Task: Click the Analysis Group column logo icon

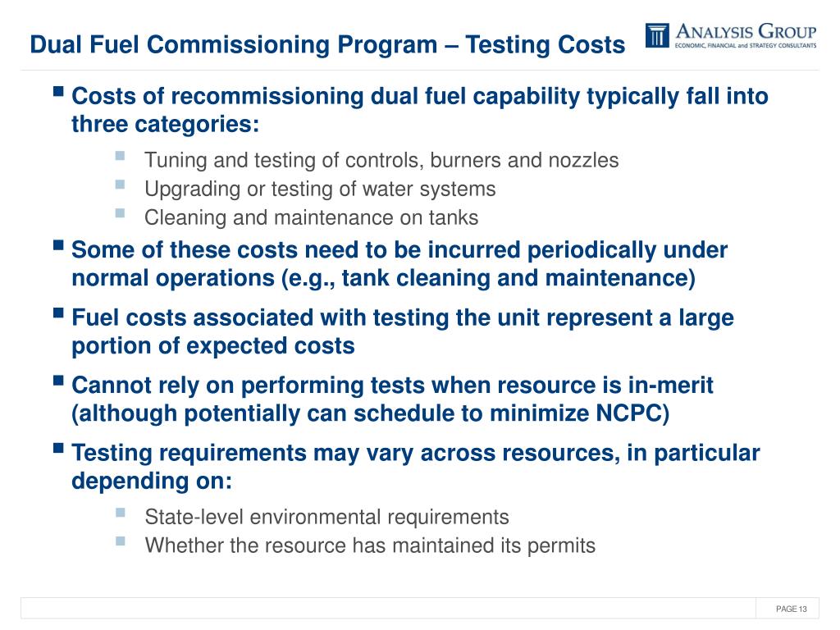Action: tap(657, 35)
